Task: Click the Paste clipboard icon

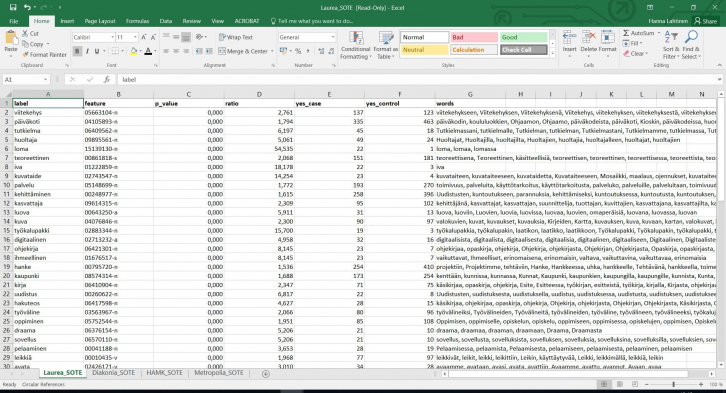Action: click(11, 37)
